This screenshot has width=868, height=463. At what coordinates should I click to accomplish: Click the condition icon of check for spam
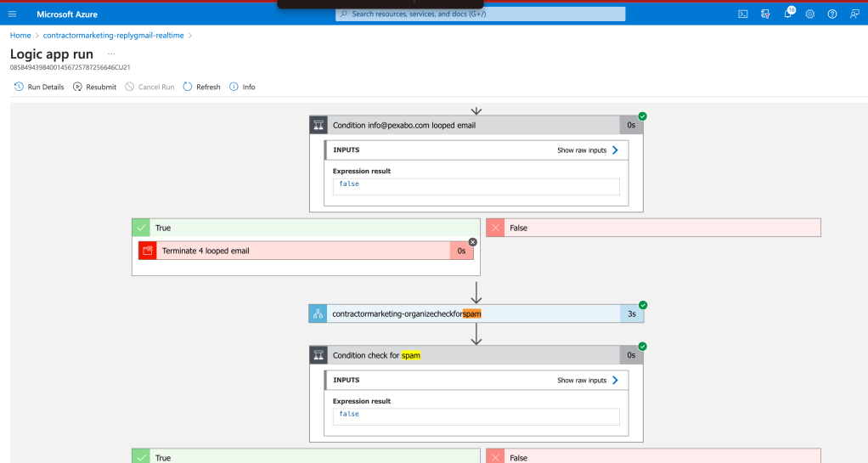click(318, 356)
